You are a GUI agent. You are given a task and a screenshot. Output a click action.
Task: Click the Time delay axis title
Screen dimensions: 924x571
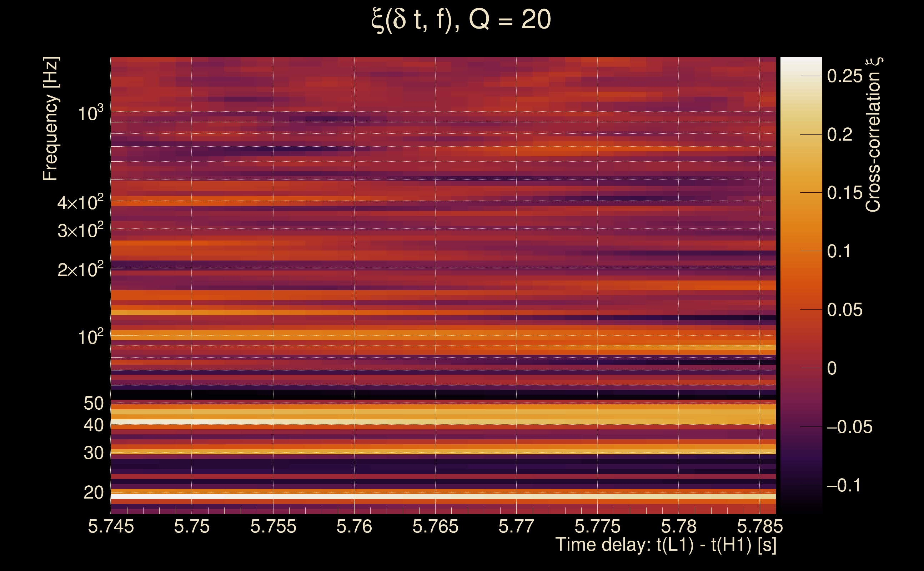(666, 545)
